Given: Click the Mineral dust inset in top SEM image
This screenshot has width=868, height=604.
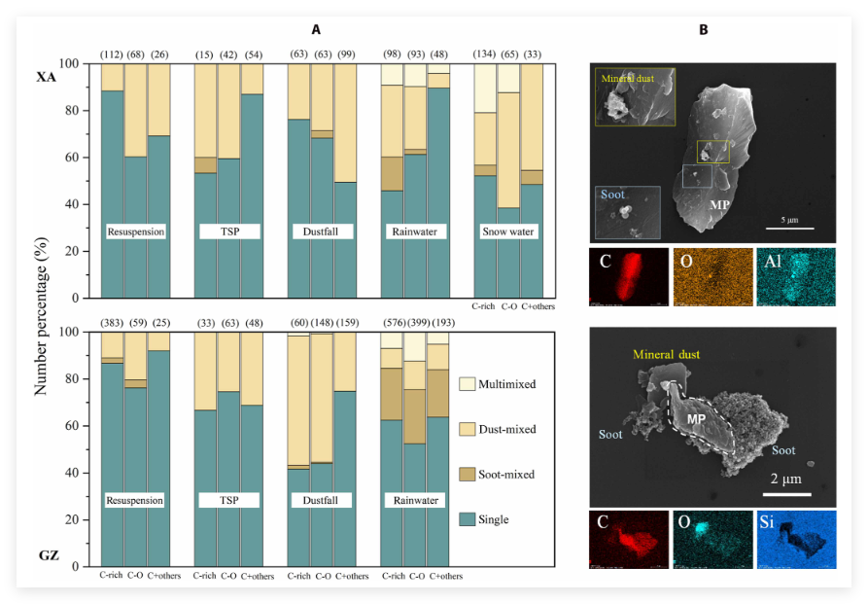Looking at the screenshot, I should tap(634, 97).
